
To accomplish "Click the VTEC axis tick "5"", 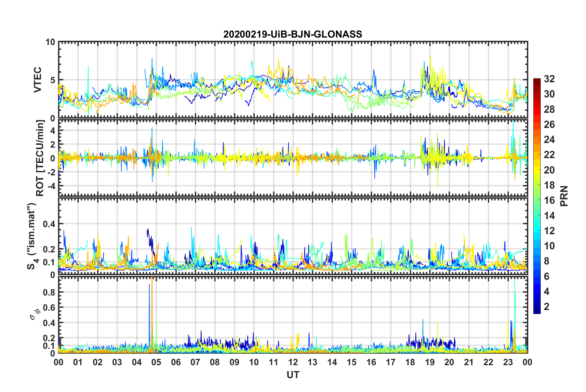I will point(53,80).
